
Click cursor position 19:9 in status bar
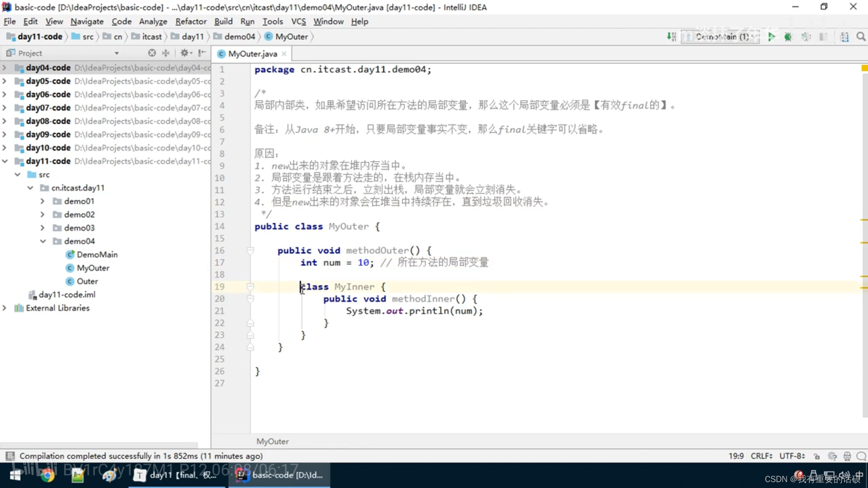(736, 456)
